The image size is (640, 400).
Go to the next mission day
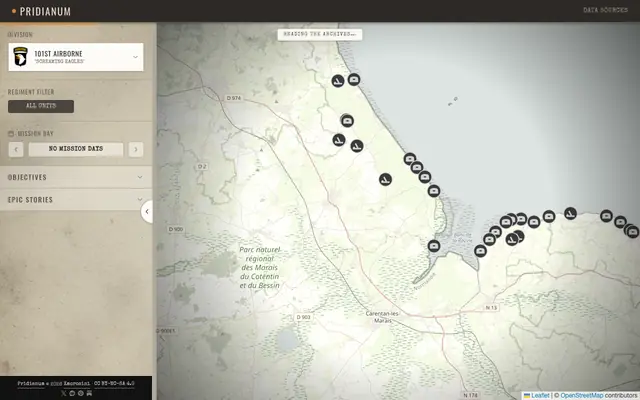pyautogui.click(x=136, y=149)
